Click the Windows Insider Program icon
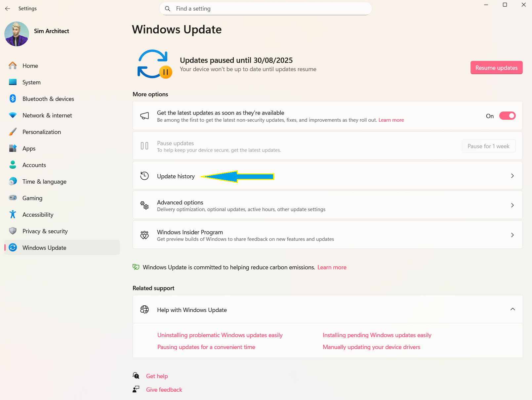 [x=144, y=235]
